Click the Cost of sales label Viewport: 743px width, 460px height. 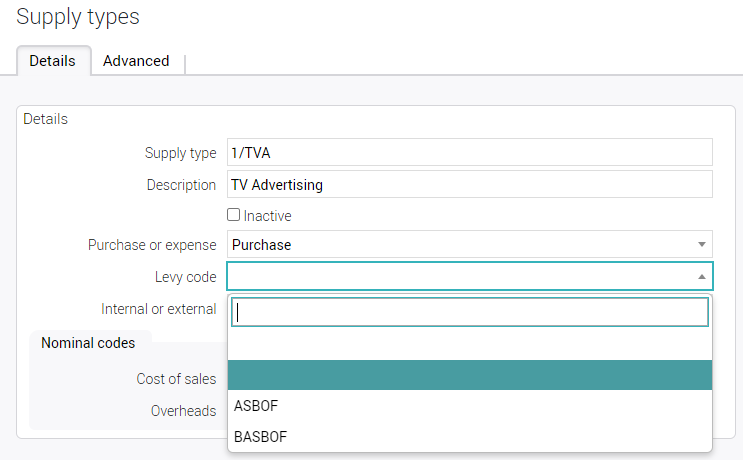pos(176,379)
